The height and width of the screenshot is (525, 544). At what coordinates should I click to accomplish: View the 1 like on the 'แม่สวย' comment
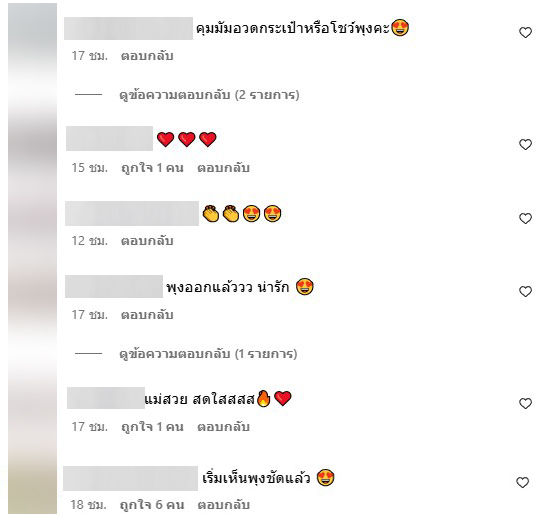point(152,427)
